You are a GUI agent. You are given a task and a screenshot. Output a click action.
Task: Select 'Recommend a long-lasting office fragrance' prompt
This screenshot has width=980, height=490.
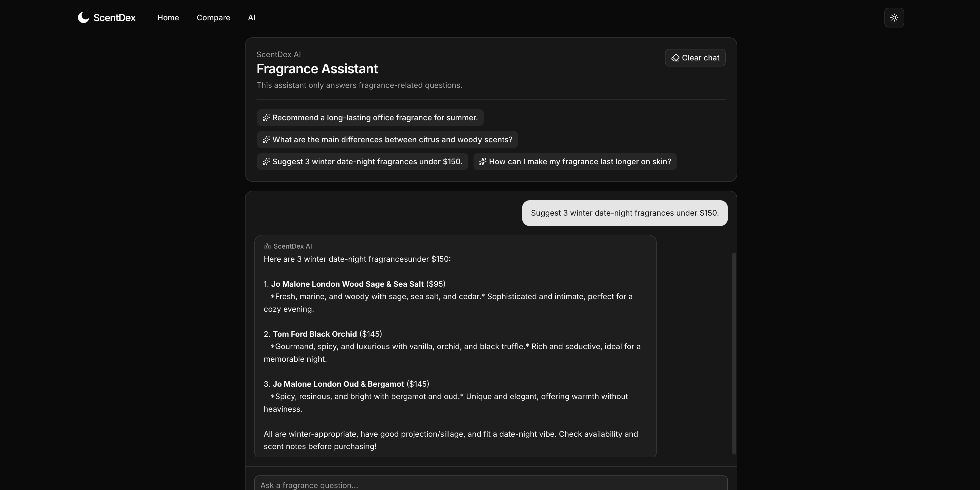point(375,118)
